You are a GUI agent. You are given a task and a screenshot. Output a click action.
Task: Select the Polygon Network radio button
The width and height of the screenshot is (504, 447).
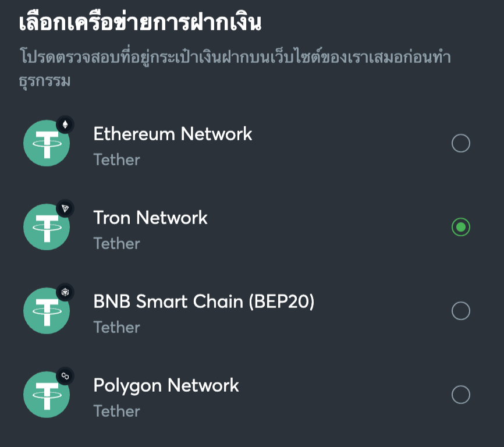pos(460,395)
